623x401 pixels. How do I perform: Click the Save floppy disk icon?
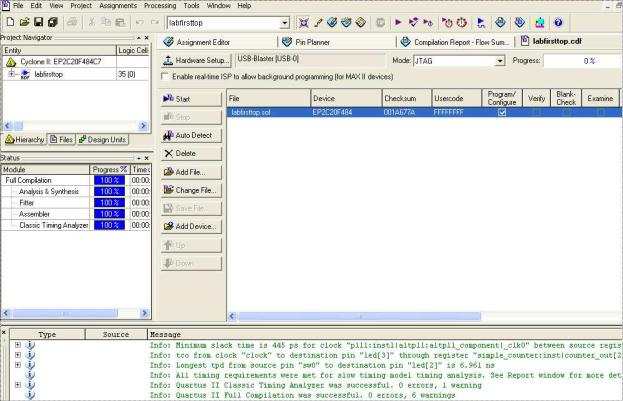39,22
